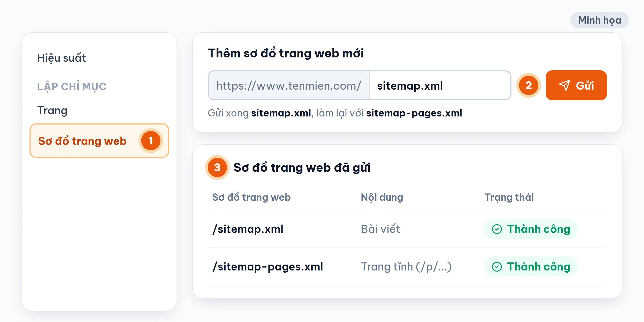Click the Nội dung column header
Screen dimensions: 644x322
(382, 197)
